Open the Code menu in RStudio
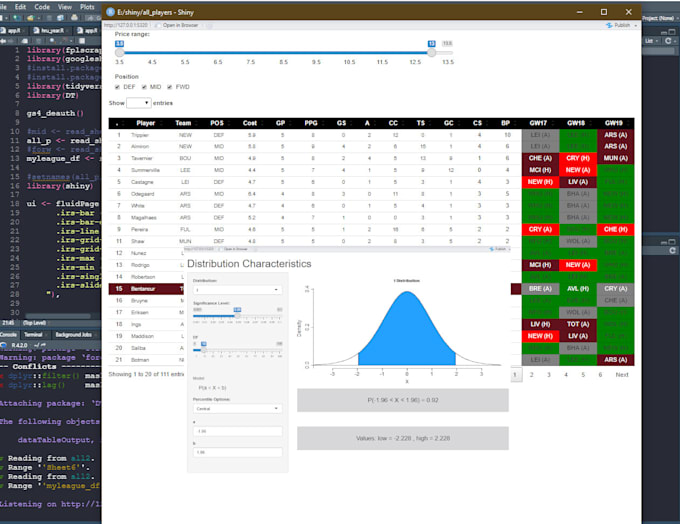The image size is (680, 524). 42,7
